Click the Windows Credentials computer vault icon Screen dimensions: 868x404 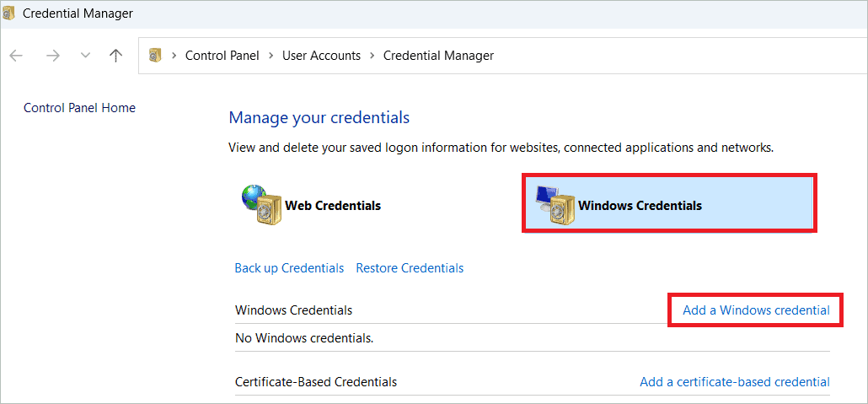pos(555,205)
